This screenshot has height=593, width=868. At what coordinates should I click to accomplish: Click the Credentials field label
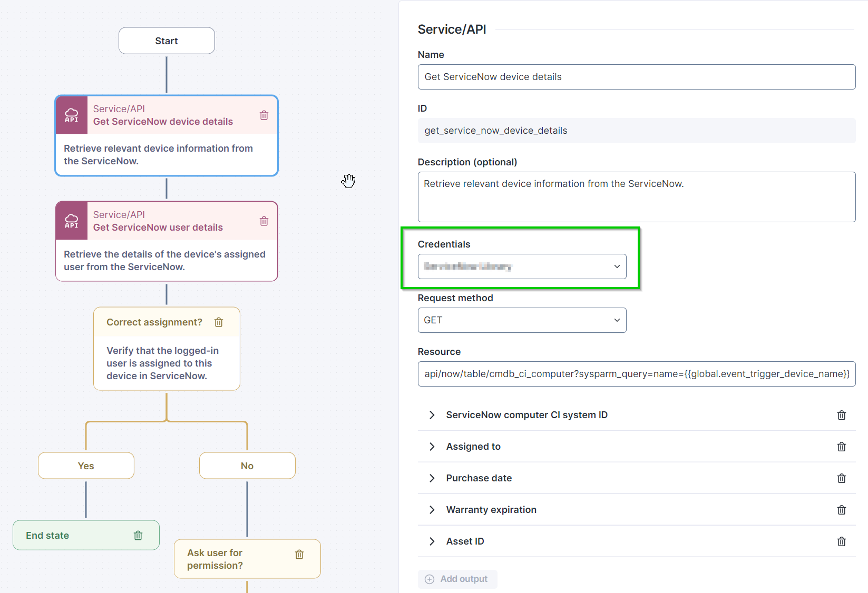pos(444,244)
